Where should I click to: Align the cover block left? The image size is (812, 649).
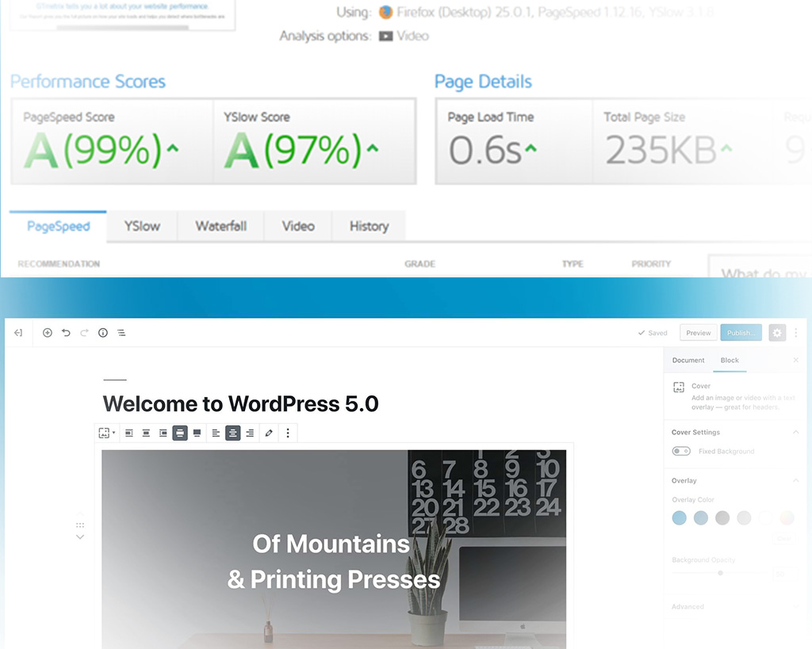tap(129, 433)
